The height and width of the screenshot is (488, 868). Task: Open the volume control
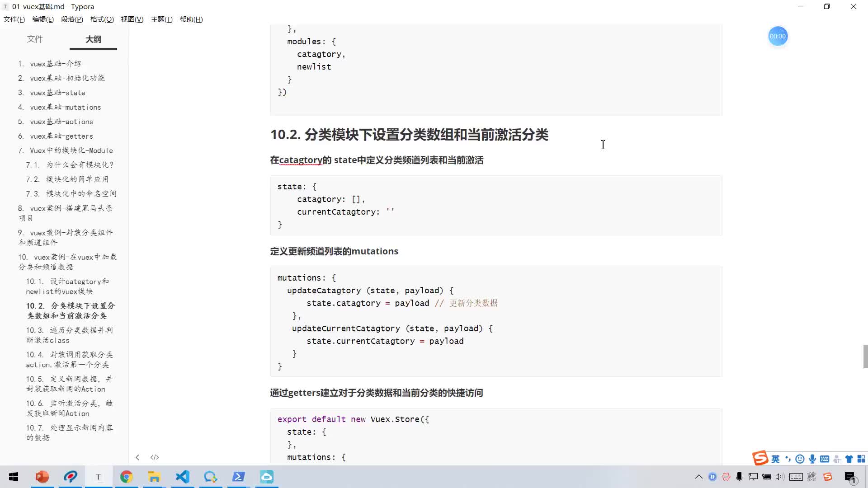(x=779, y=477)
